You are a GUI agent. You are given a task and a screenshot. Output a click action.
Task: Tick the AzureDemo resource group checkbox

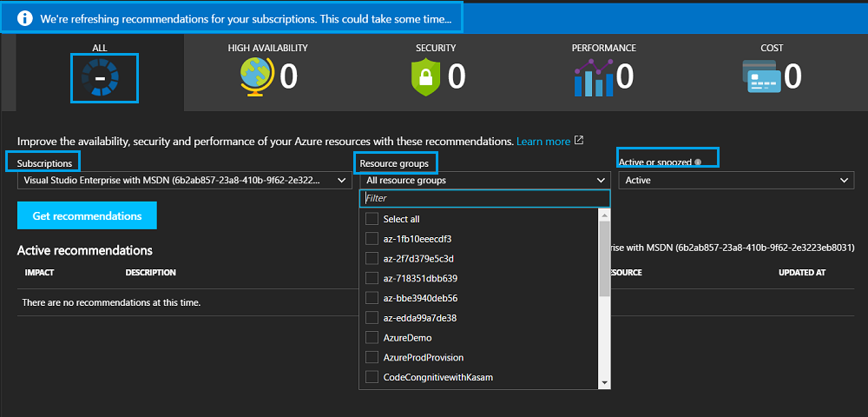372,338
